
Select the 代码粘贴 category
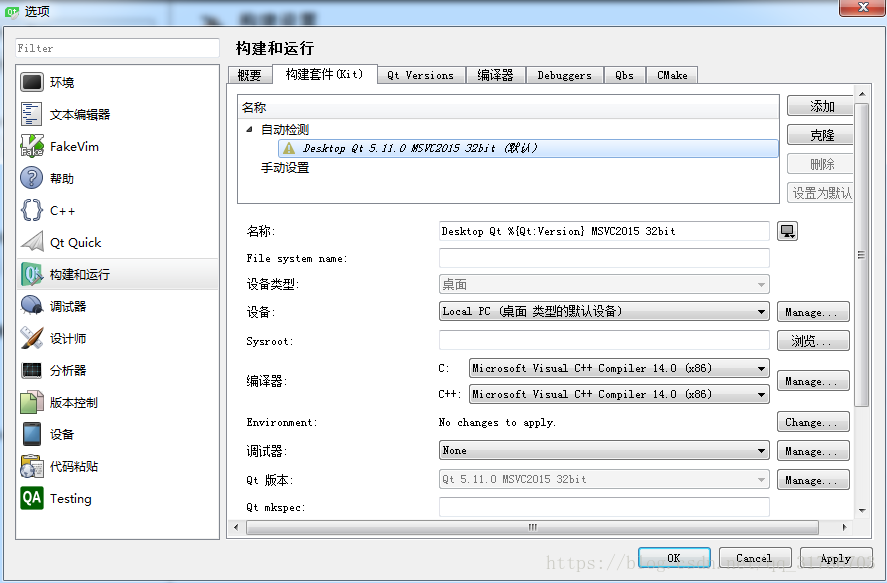tap(118, 466)
